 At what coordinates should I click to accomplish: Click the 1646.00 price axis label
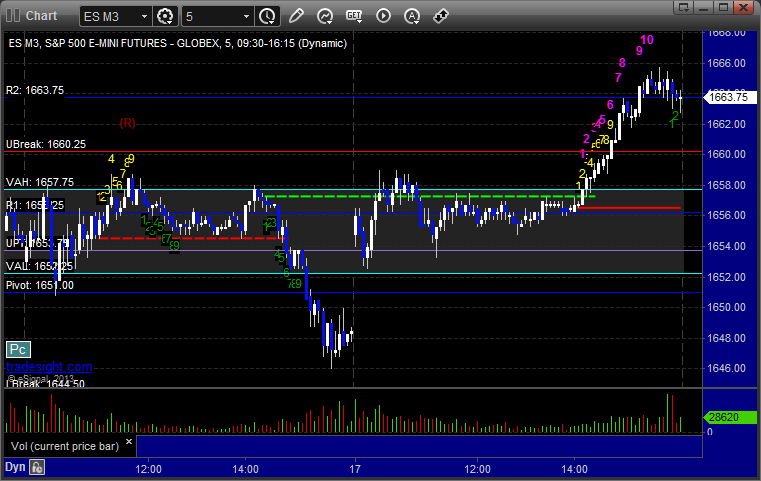pyautogui.click(x=726, y=368)
